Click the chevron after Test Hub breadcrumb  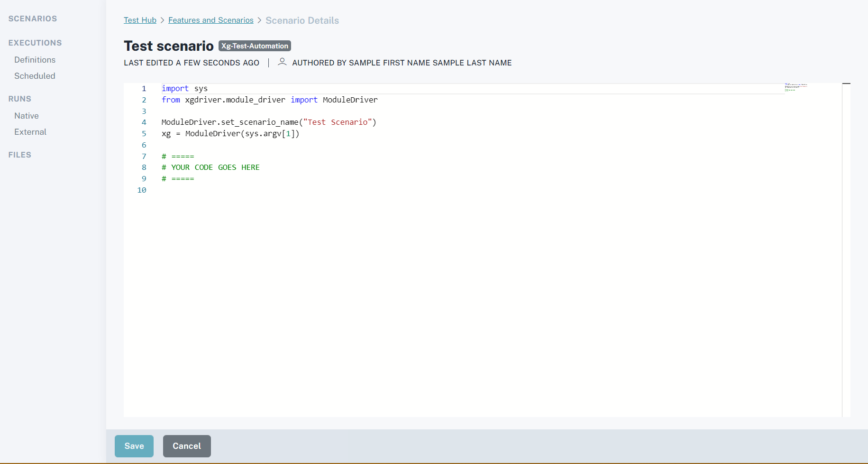[x=162, y=20]
